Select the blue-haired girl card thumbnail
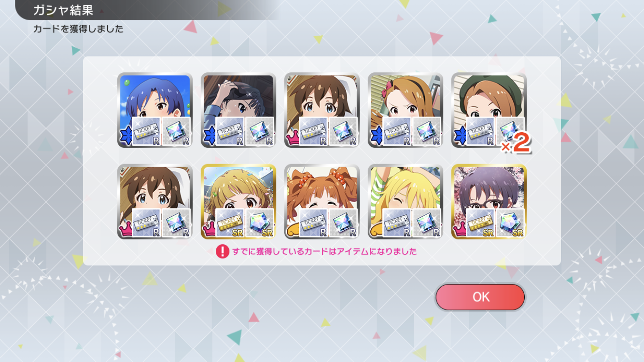 coord(155,110)
